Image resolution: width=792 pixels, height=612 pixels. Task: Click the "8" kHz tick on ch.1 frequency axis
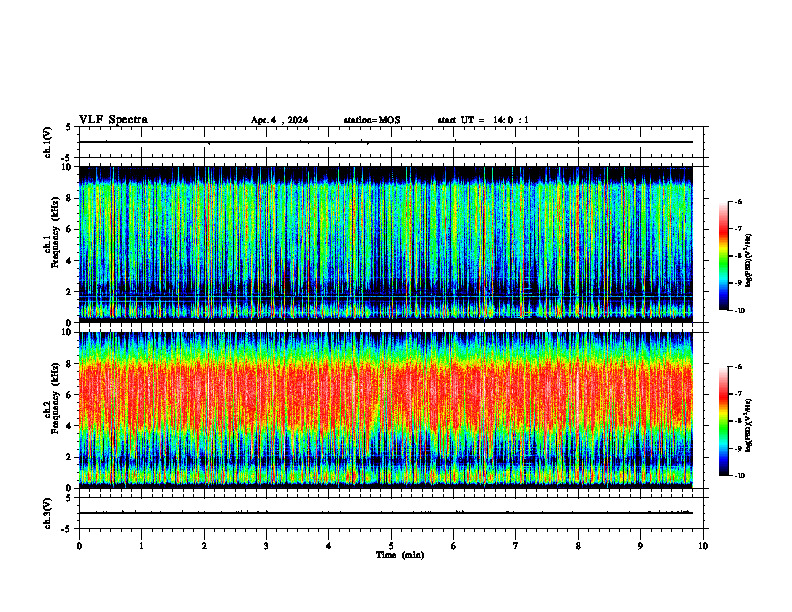70,198
